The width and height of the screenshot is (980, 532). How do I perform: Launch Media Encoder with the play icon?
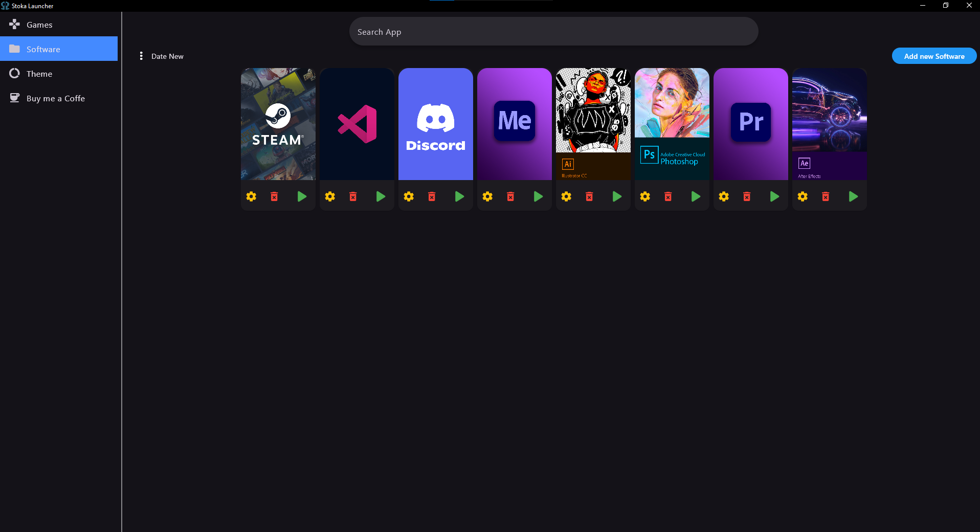click(x=538, y=196)
